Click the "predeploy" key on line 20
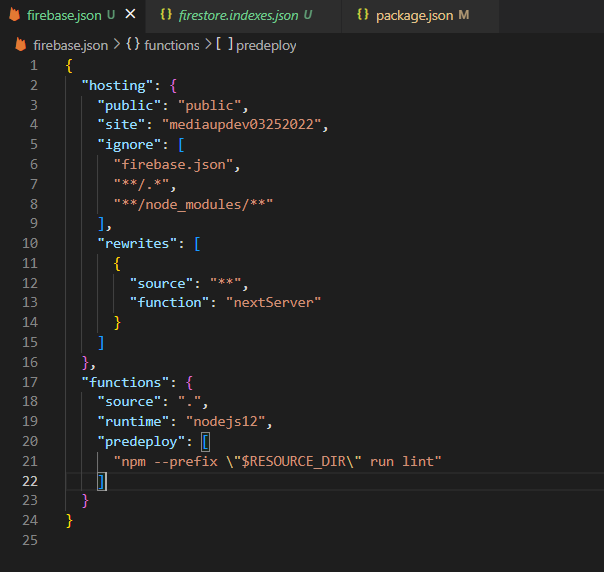 click(x=141, y=442)
